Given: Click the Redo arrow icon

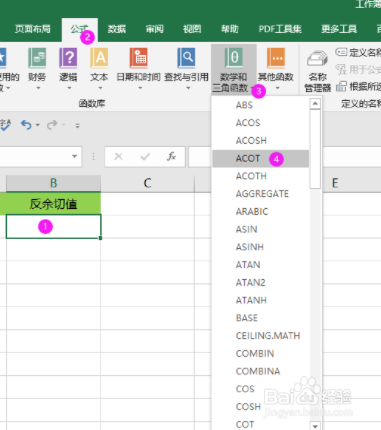Looking at the screenshot, I should click(x=52, y=125).
